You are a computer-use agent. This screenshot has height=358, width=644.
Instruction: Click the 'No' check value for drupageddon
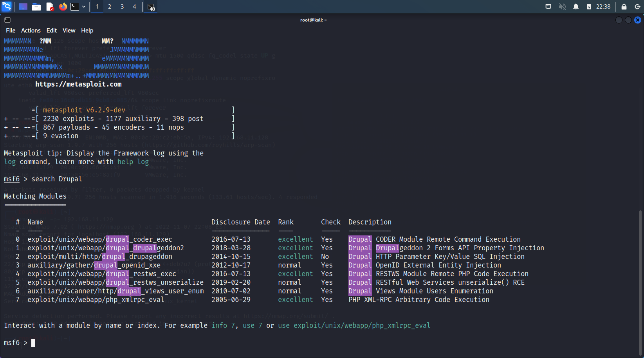coord(325,257)
